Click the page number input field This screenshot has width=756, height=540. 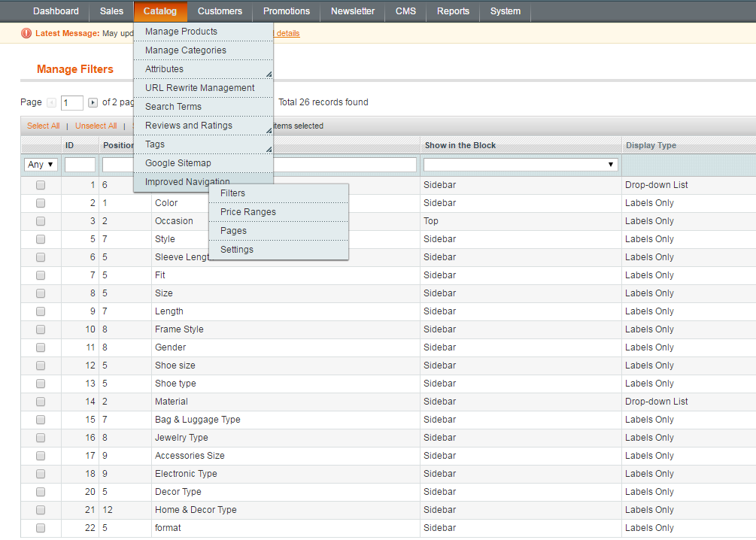[72, 103]
